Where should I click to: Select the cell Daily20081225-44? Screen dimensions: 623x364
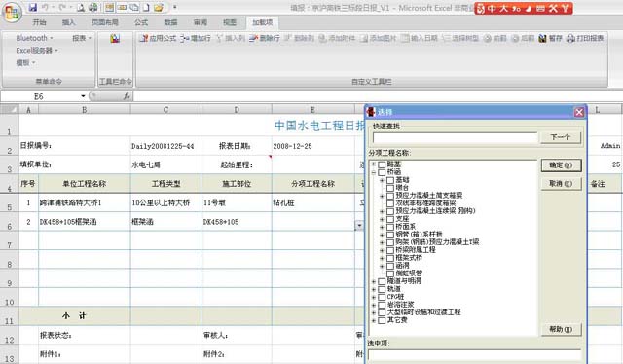pyautogui.click(x=166, y=146)
